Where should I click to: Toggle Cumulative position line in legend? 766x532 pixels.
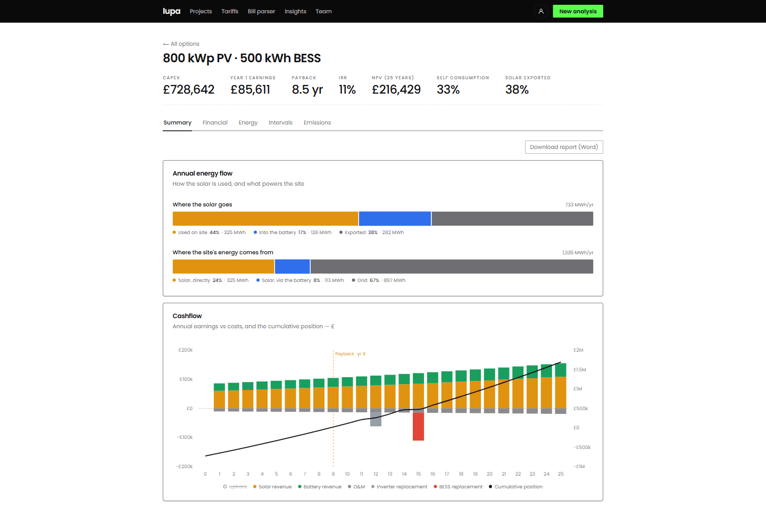(515, 487)
